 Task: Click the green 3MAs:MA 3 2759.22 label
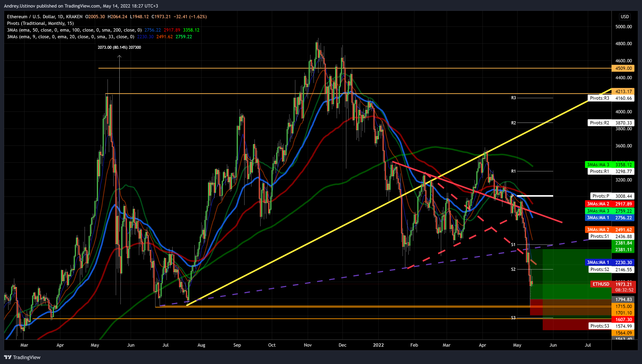point(610,211)
